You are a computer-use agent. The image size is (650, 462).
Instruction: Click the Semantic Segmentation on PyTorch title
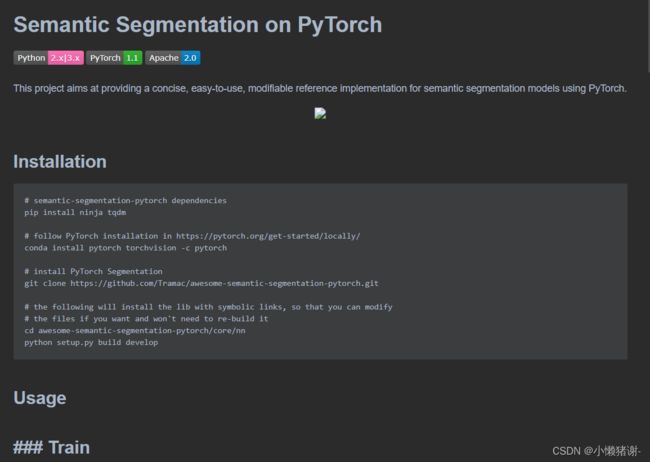[198, 24]
